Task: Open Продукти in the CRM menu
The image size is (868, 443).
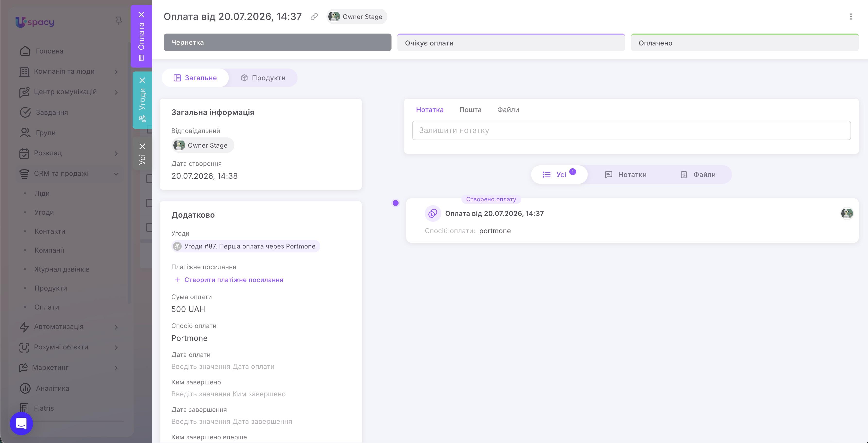Action: tap(51, 288)
